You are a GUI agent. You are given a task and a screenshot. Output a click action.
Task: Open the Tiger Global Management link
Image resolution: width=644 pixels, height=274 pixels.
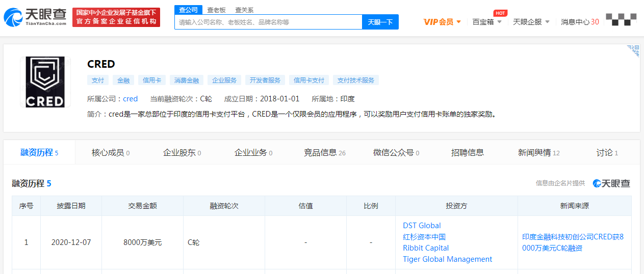coord(448,259)
